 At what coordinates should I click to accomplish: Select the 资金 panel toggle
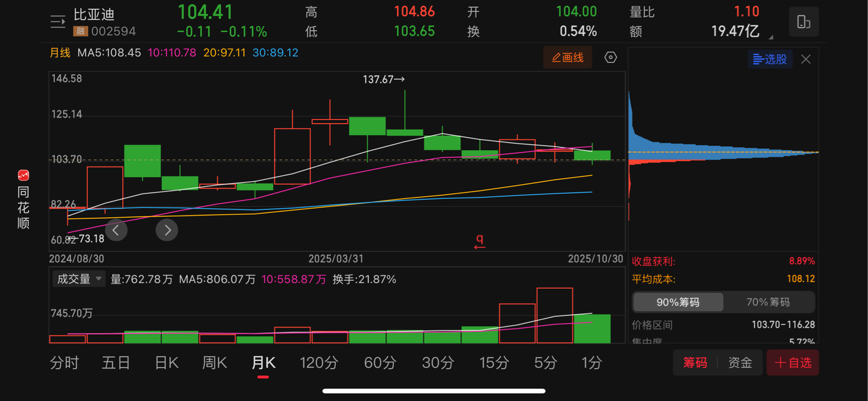pyautogui.click(x=740, y=363)
